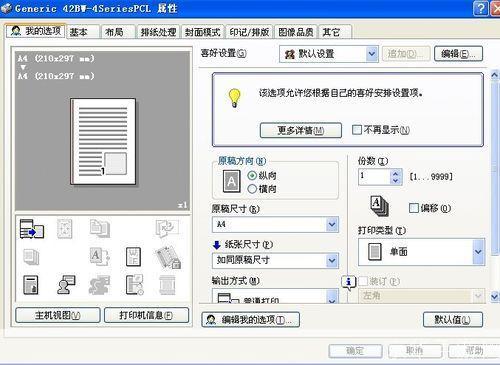Screen dimensions: 500x365
Task: Click the collated copies icon beside 偏移
Action: tap(380, 206)
